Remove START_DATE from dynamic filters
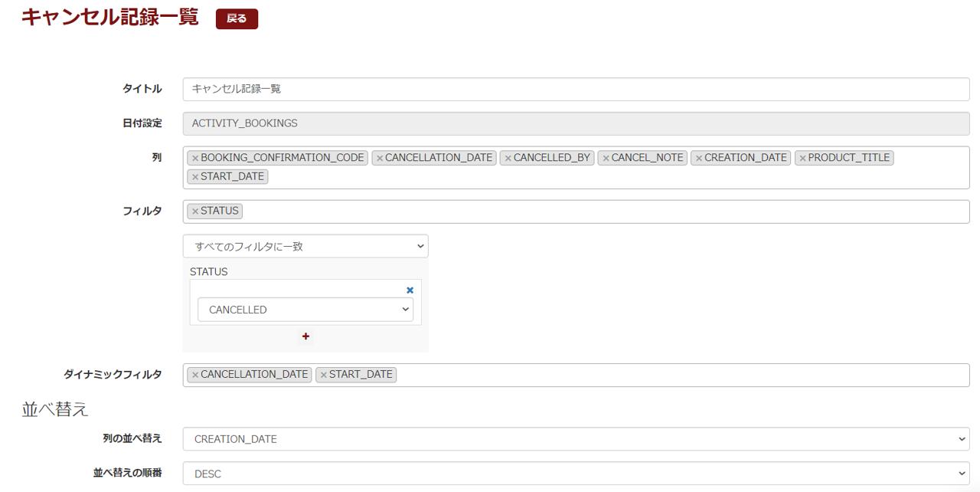This screenshot has width=980, height=492. click(x=324, y=375)
